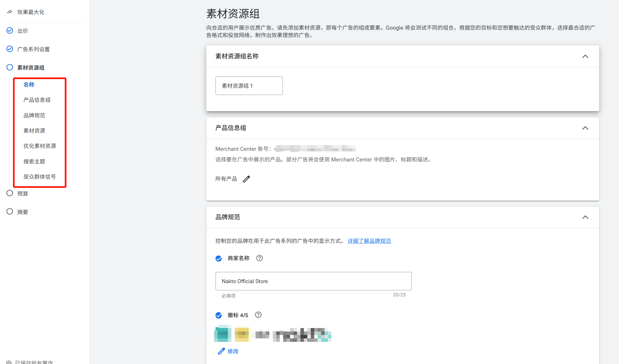Screen dimensions: 619x364
Task: Toggle the 商家名称 checkbox
Action: pyautogui.click(x=218, y=258)
